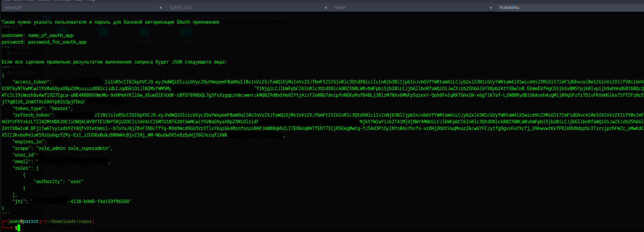Close the SLIVER_CEN tab

[x=326, y=8]
